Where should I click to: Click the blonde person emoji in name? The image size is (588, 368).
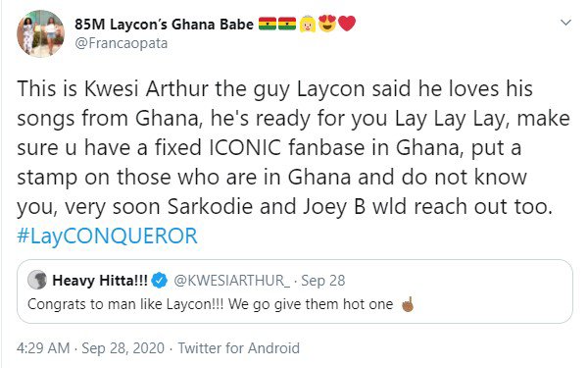pos(308,24)
